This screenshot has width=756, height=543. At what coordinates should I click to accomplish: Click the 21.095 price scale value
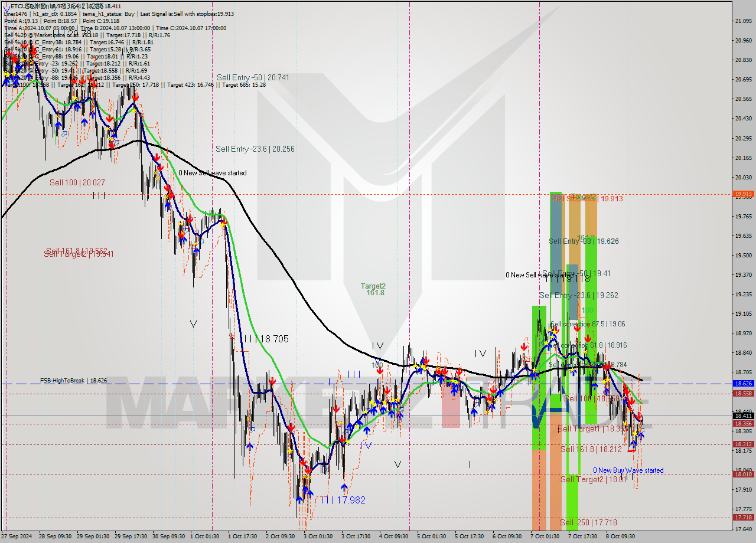[744, 21]
